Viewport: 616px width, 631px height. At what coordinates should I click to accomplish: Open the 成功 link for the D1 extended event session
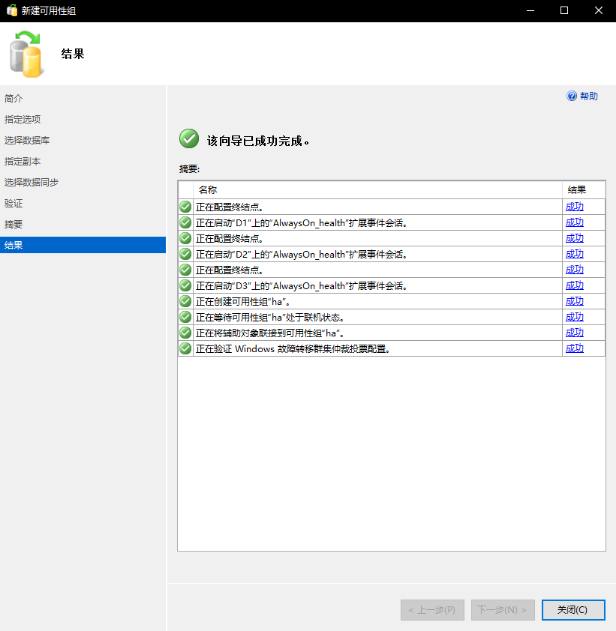tap(574, 222)
